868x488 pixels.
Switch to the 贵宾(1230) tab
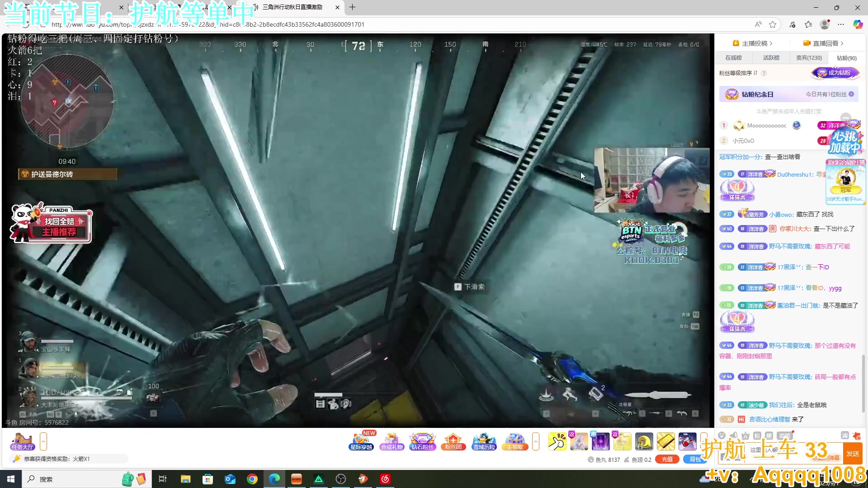coord(809,58)
